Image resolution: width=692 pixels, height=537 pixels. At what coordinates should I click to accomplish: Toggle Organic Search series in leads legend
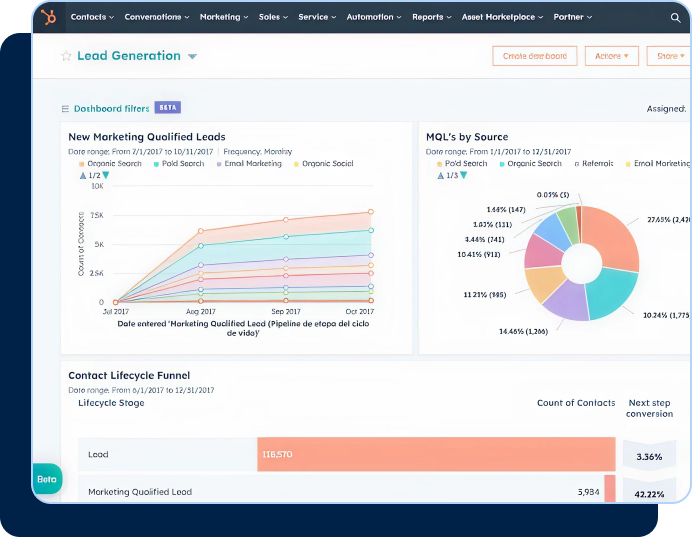click(110, 164)
